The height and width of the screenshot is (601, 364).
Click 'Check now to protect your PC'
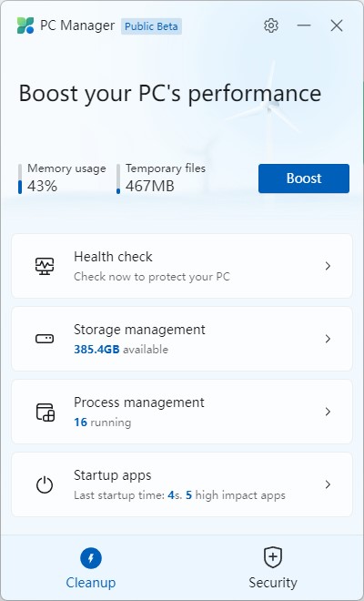(152, 277)
